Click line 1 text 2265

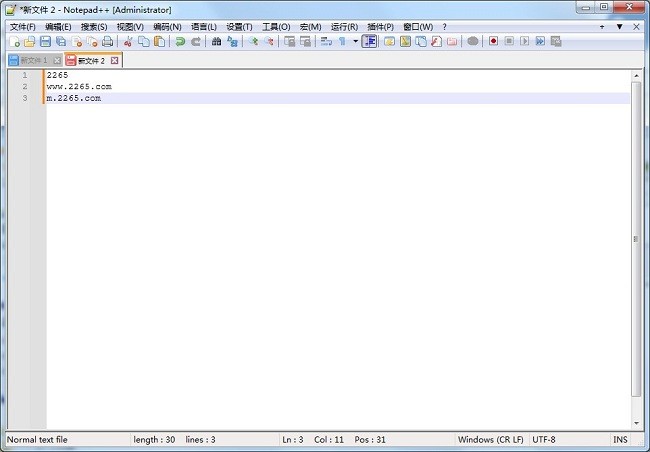coord(57,75)
